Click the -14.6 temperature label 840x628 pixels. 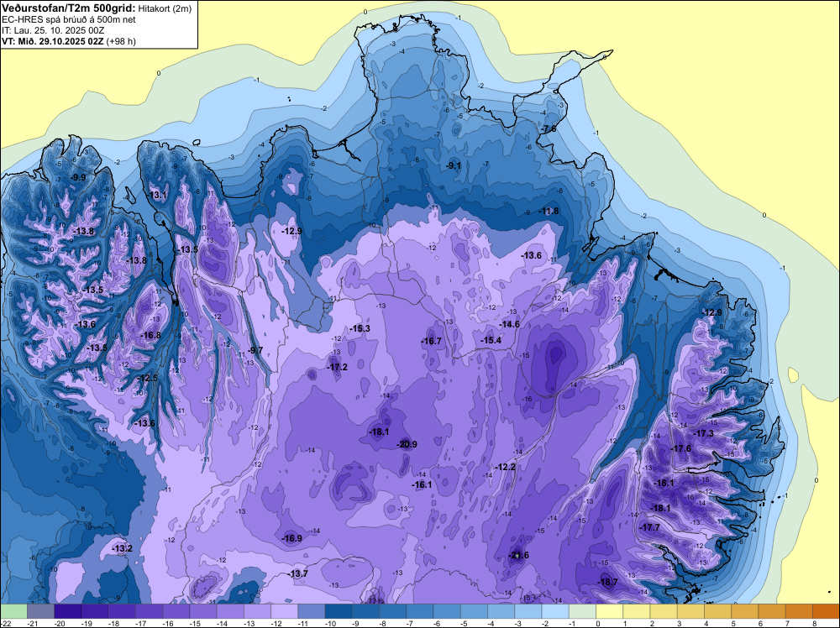(x=510, y=324)
